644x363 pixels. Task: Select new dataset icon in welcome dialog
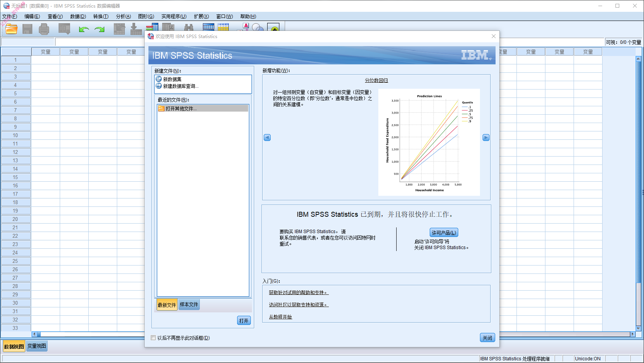point(159,79)
